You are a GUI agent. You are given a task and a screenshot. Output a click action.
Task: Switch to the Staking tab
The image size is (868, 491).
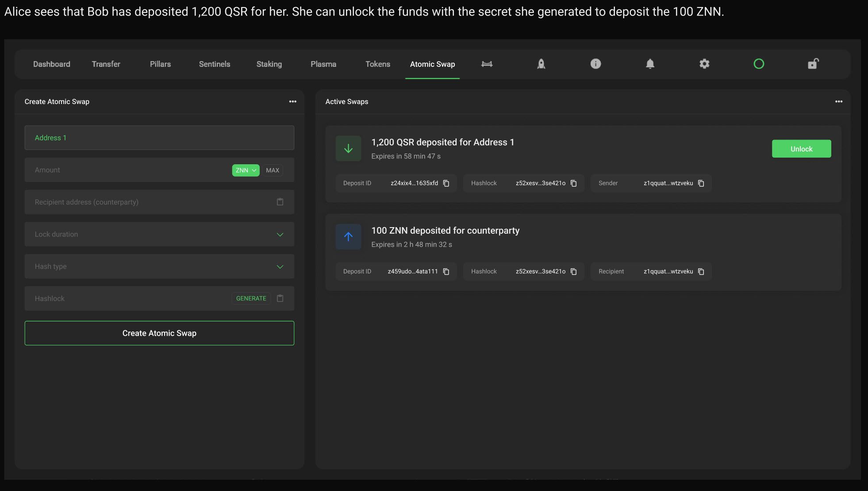click(269, 64)
